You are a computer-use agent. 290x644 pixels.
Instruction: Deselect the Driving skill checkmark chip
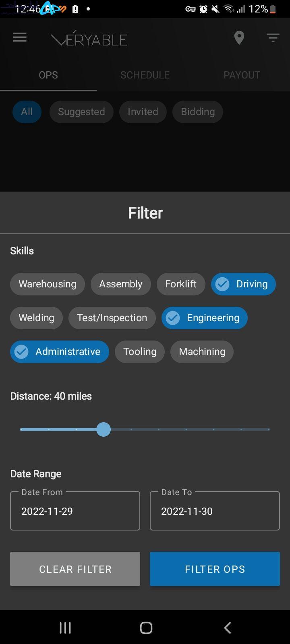click(x=243, y=284)
